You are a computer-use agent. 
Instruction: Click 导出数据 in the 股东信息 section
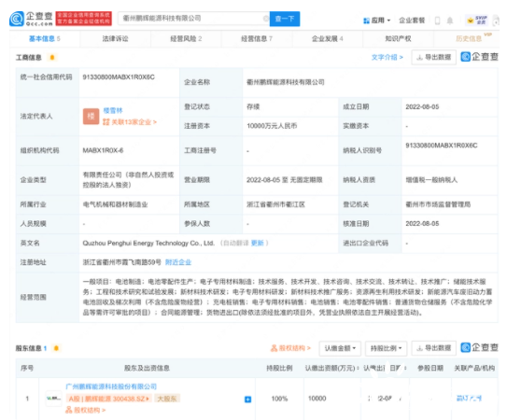pyautogui.click(x=433, y=348)
